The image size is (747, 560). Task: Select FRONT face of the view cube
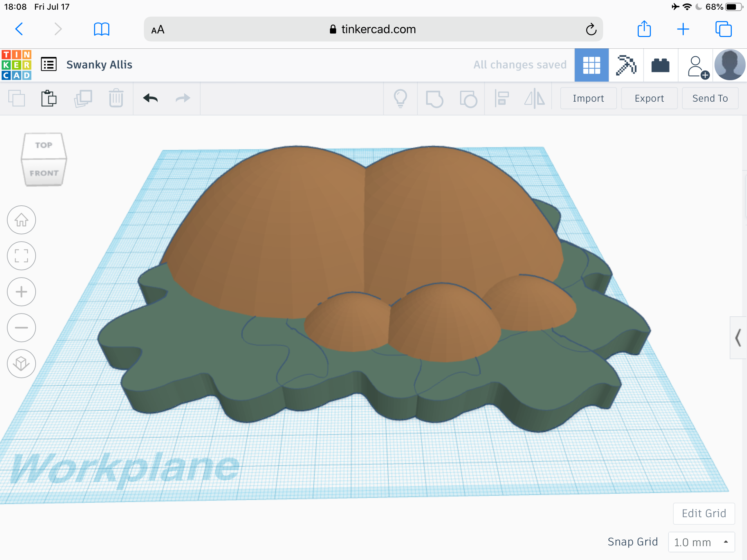[44, 173]
